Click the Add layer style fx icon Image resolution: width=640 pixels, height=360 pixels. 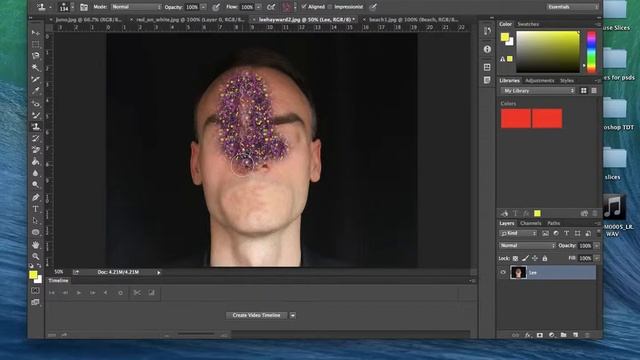coord(528,335)
